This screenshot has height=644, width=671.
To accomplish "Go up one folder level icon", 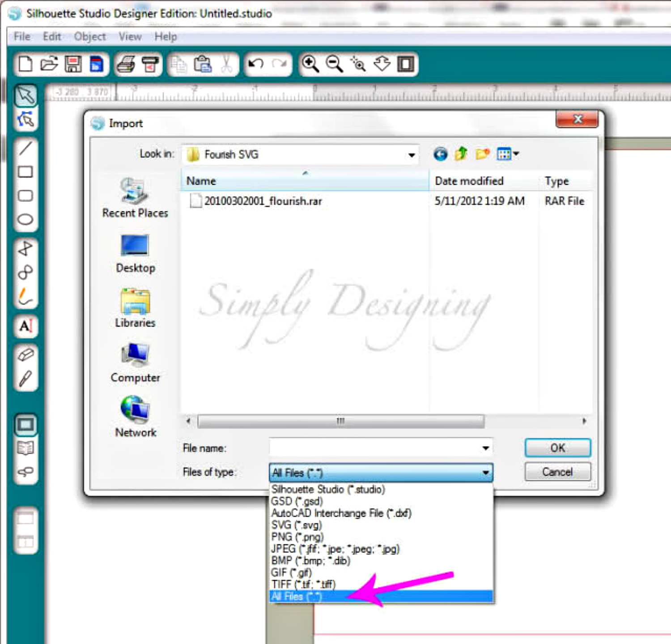I will 461,154.
